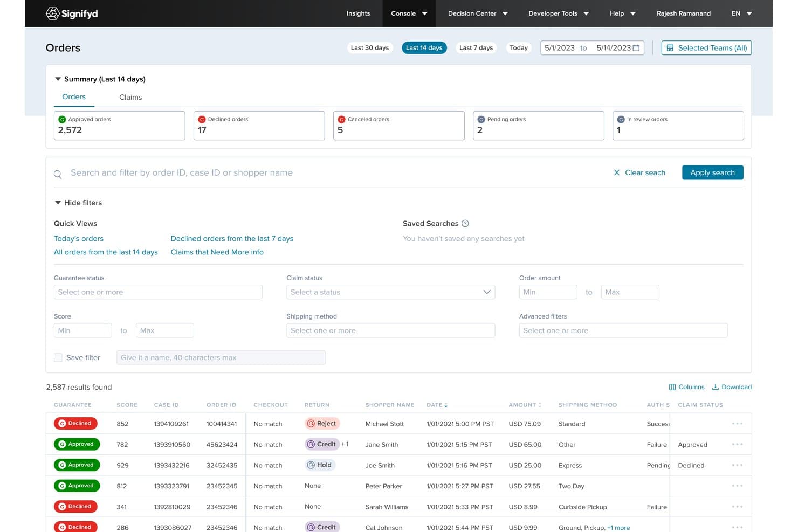Screen dimensions: 798x532
Task: Open the calendar icon in date range
Action: (636, 48)
